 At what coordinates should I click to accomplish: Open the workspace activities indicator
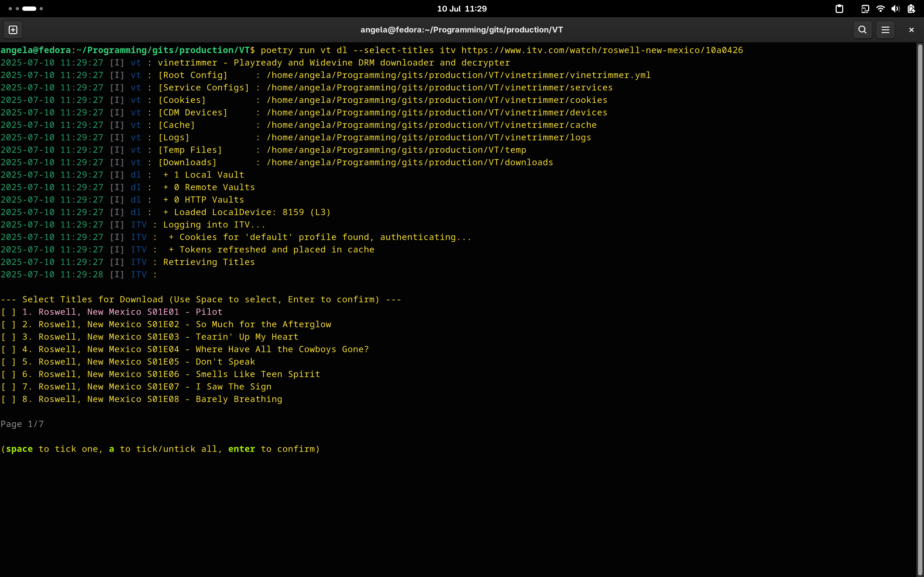pyautogui.click(x=26, y=8)
